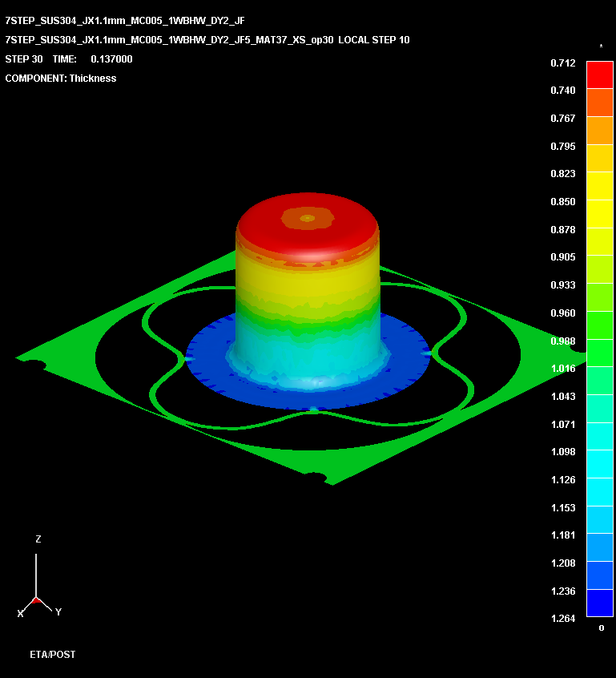Select legend value 0.988
This screenshot has height=678, width=616.
coord(563,341)
